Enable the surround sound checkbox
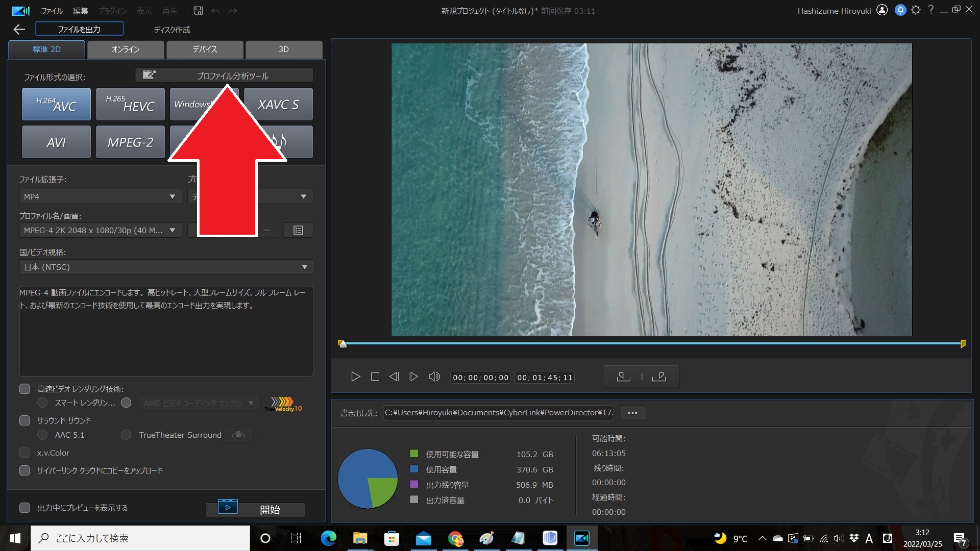The image size is (980, 551). pos(24,421)
